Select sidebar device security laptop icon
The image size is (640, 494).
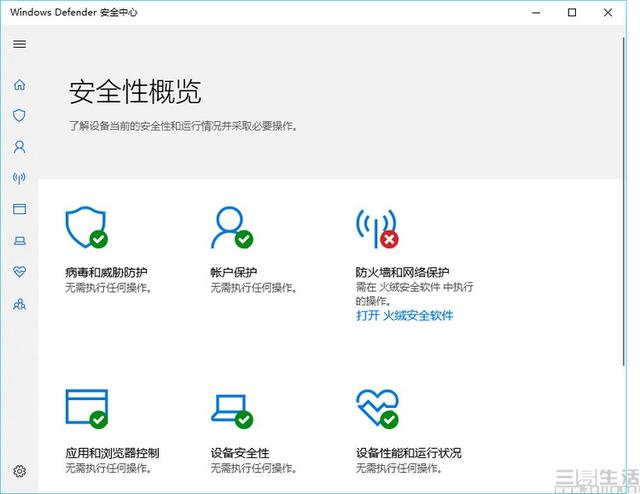click(20, 240)
